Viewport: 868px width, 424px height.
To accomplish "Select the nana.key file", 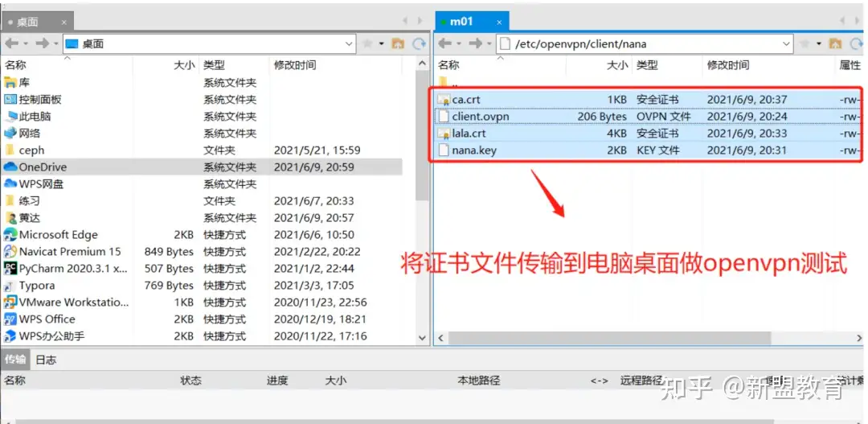I will click(475, 150).
